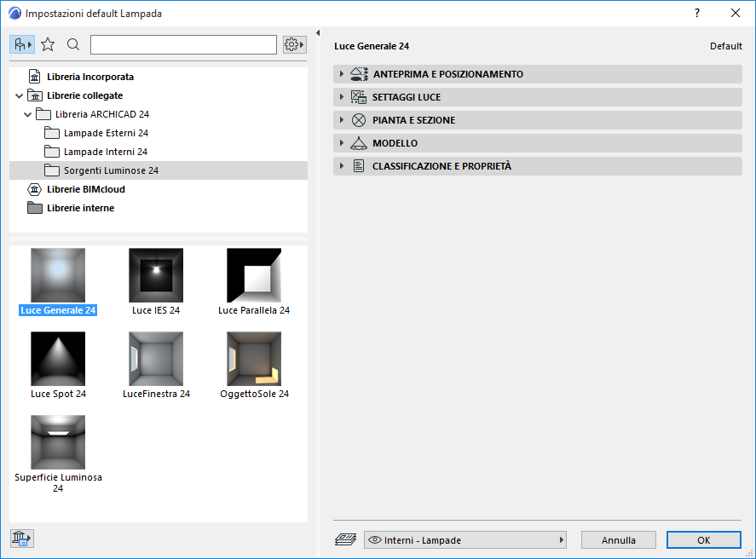Image resolution: width=756 pixels, height=559 pixels.
Task: Confirm with the OK button
Action: click(x=703, y=540)
